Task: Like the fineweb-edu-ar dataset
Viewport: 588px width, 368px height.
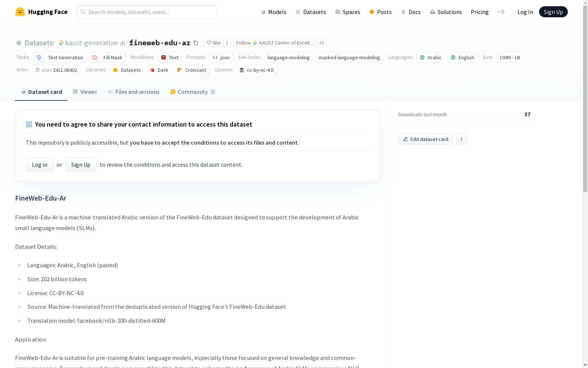Action: point(214,43)
